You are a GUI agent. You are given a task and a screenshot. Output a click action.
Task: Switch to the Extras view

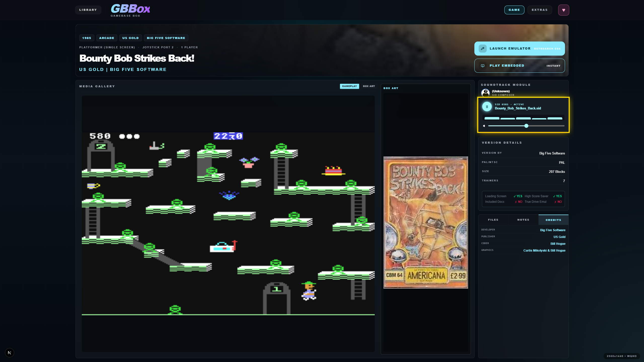pos(539,10)
